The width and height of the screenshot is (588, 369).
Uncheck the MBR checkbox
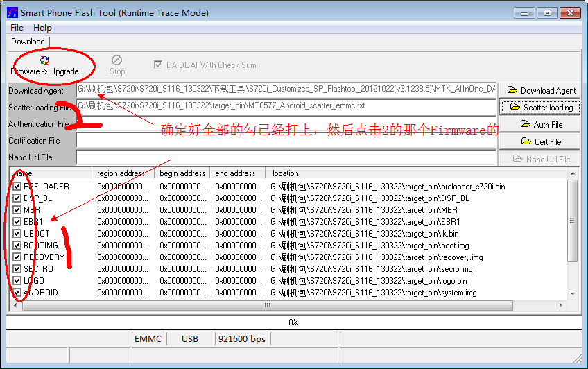(17, 210)
